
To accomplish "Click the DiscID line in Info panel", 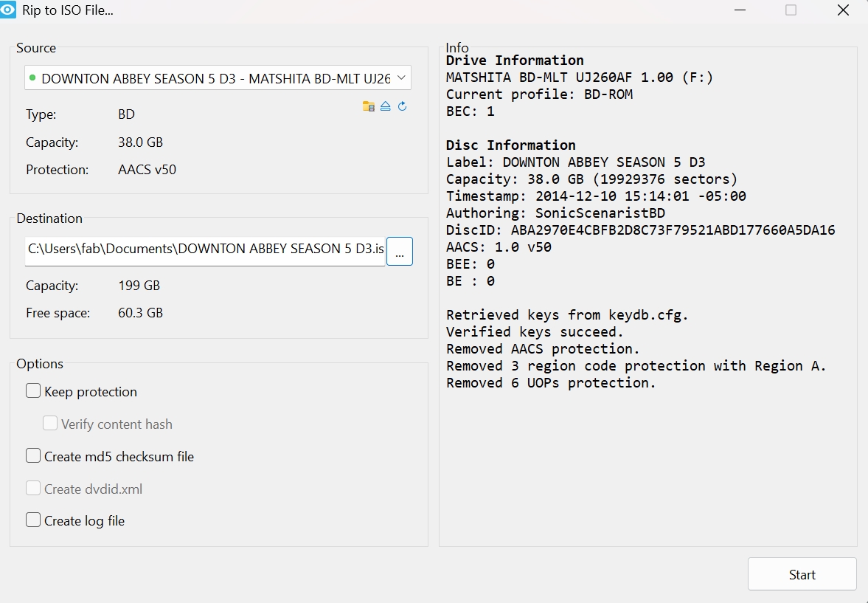I will coord(640,230).
